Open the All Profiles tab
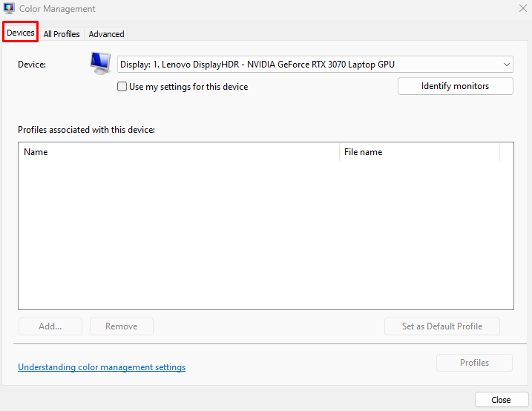 62,34
